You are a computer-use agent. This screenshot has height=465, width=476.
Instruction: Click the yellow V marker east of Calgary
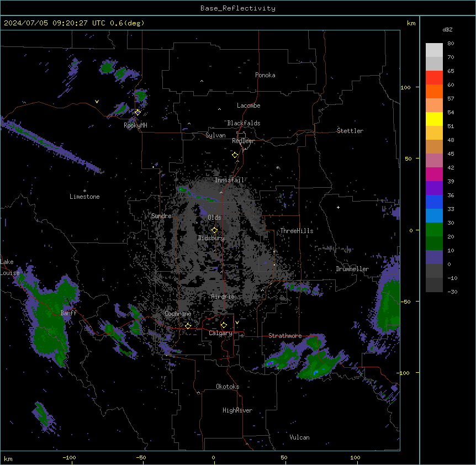click(x=237, y=323)
